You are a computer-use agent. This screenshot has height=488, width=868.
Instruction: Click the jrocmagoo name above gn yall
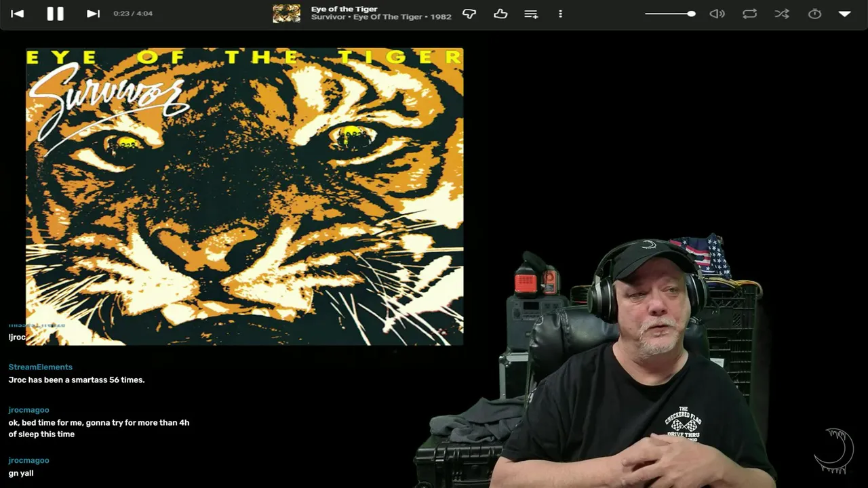[28, 460]
